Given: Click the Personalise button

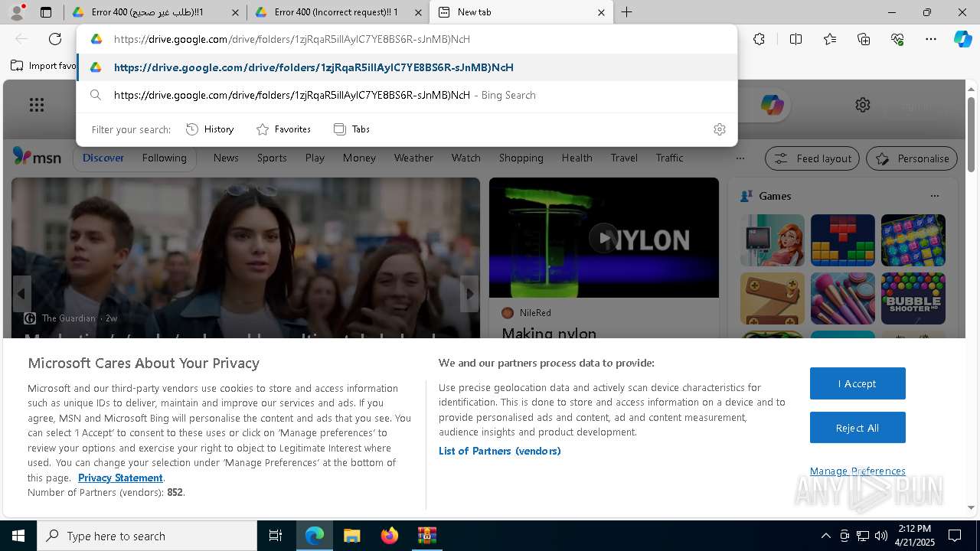Looking at the screenshot, I should (912, 158).
